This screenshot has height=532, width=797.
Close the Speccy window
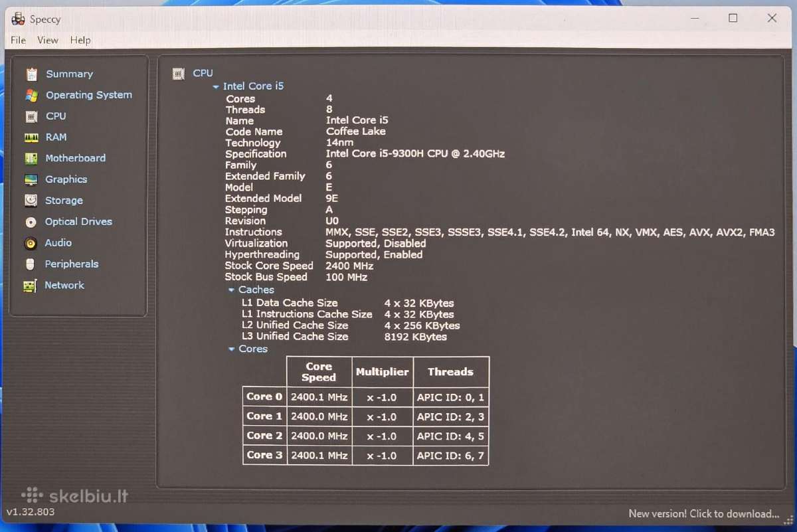[772, 18]
